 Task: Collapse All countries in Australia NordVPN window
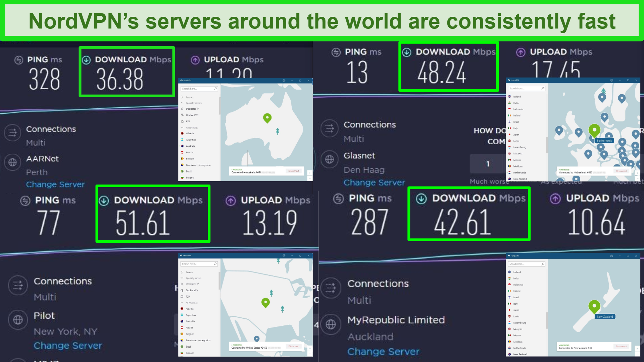click(182, 127)
